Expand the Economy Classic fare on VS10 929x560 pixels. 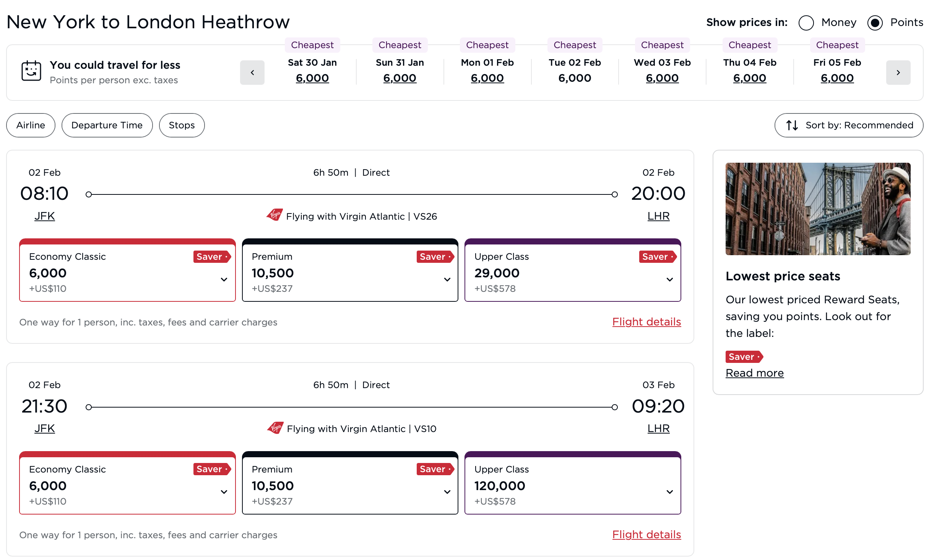(x=224, y=492)
